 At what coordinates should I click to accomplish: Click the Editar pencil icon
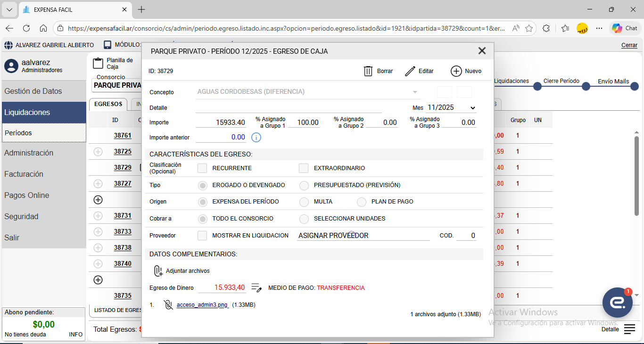coord(410,71)
